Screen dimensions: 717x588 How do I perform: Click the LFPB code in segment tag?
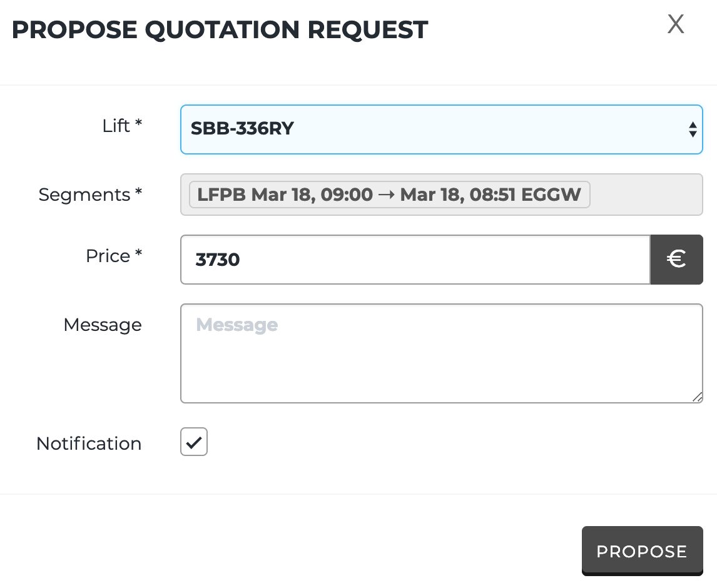click(221, 195)
